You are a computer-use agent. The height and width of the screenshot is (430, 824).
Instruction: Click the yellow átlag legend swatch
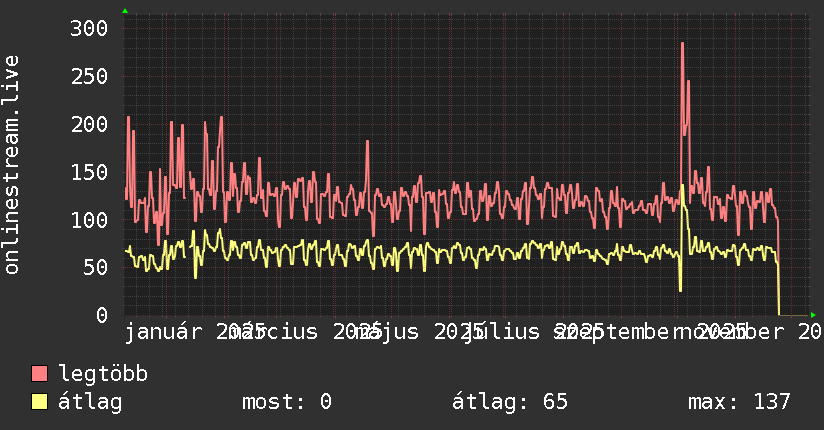[x=39, y=401]
